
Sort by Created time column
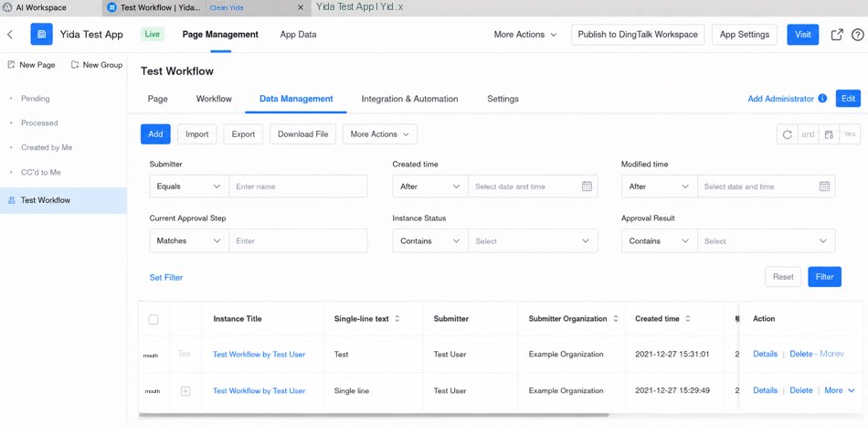[x=687, y=319]
